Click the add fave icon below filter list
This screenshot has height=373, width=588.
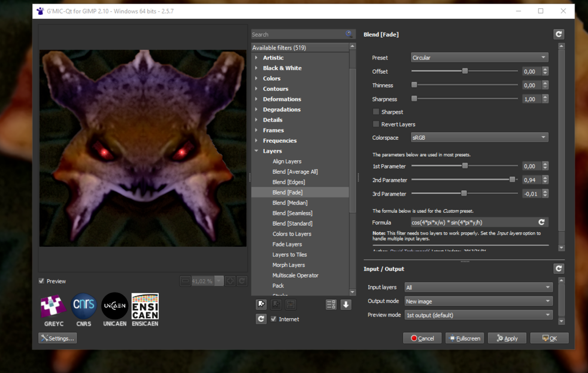tap(261, 304)
